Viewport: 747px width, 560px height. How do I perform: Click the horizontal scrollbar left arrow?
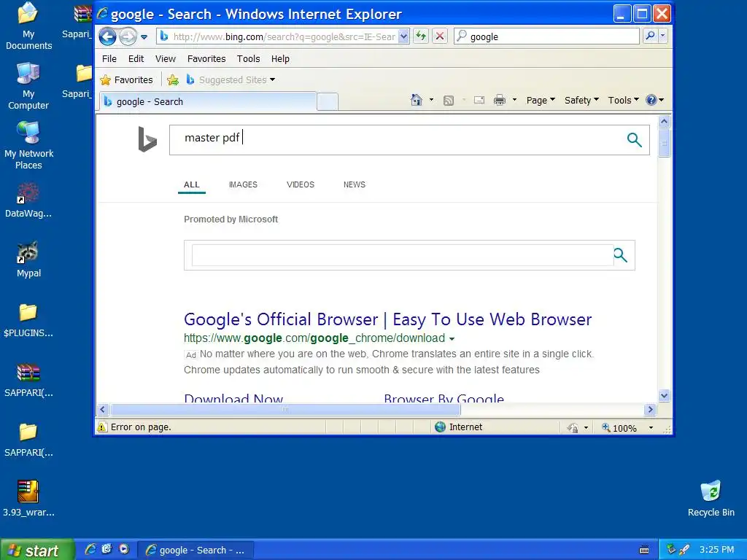[x=103, y=410]
